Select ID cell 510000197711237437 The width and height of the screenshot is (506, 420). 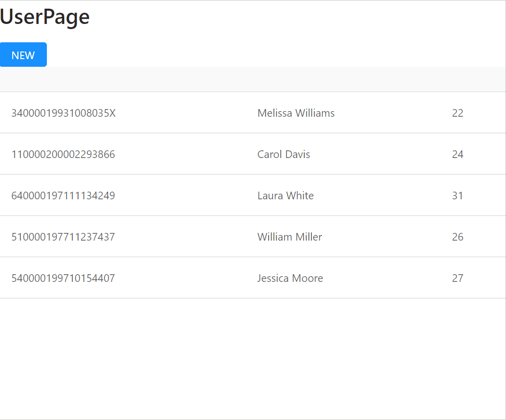tap(63, 237)
